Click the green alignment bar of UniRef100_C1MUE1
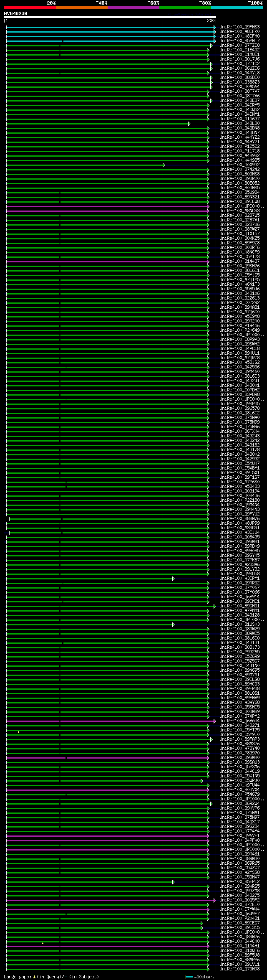This screenshot has width=267, height=980. [107, 55]
